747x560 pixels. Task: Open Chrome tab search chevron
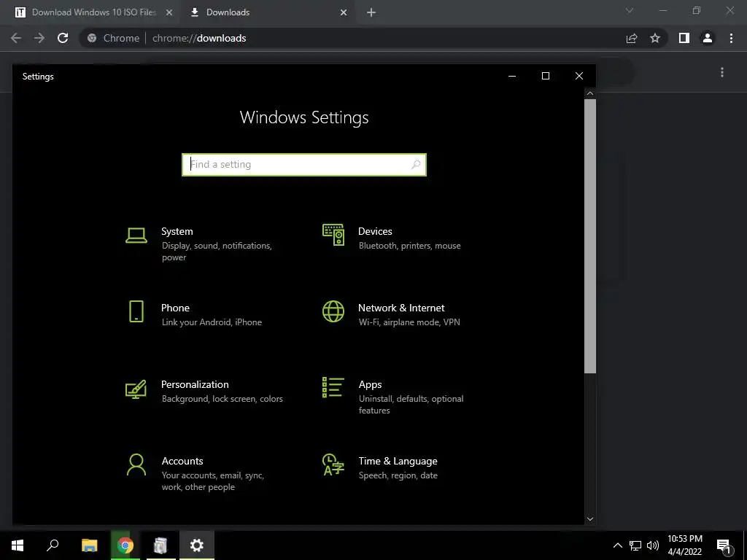pos(630,10)
